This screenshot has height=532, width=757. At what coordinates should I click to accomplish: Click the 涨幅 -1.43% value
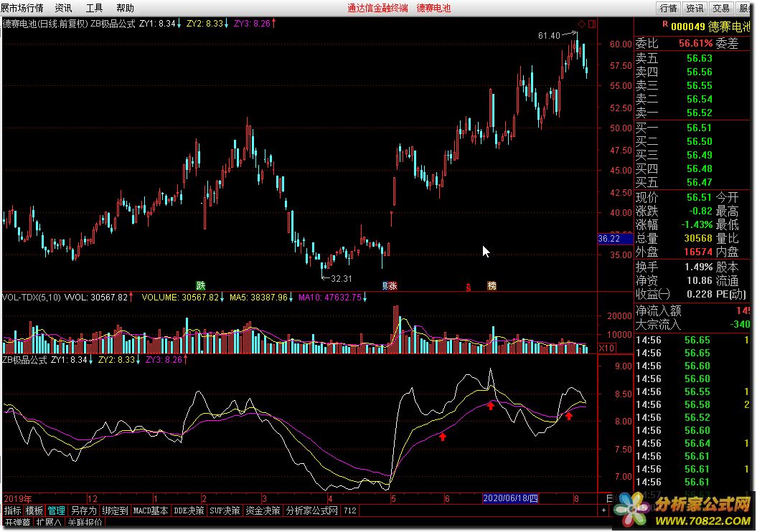(x=697, y=224)
